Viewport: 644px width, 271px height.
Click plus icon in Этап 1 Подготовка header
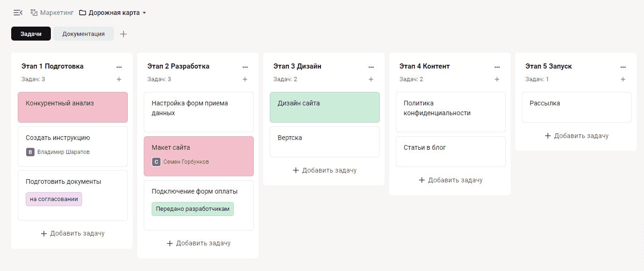tap(119, 79)
